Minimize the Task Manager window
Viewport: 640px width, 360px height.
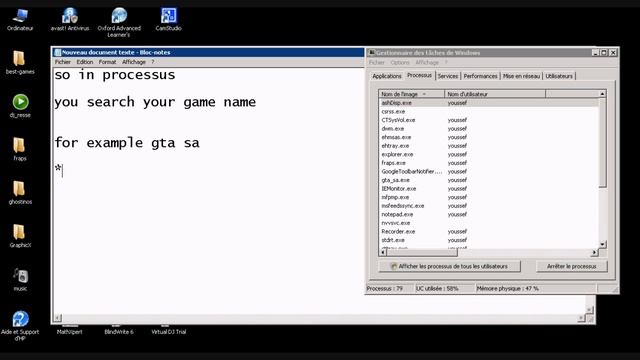(596, 53)
